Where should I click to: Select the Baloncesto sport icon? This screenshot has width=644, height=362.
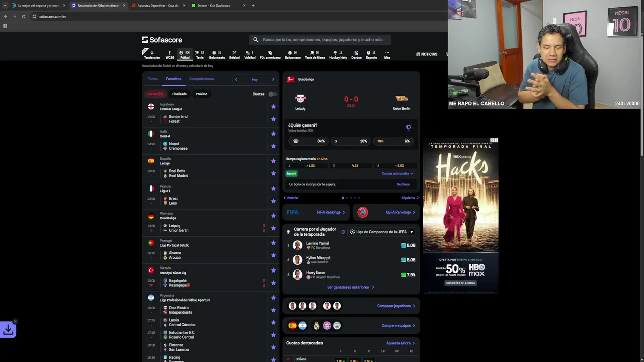[217, 54]
